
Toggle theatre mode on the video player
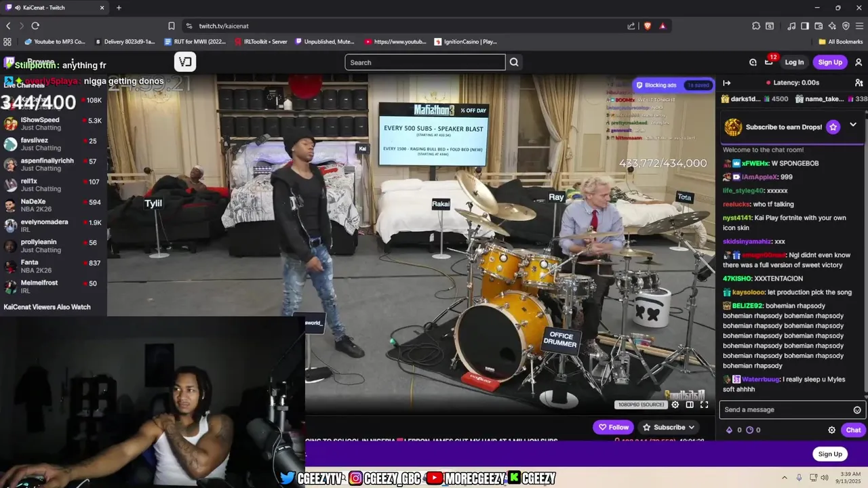(690, 405)
